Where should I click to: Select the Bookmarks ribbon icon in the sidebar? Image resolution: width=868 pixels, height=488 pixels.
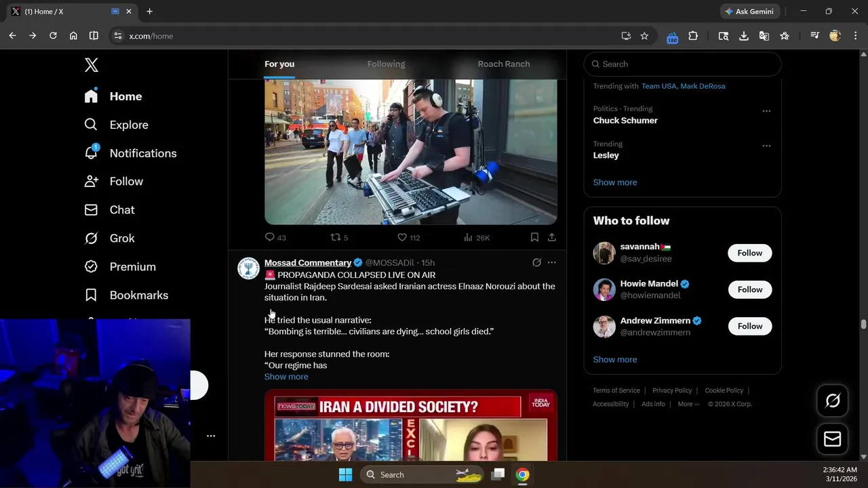point(91,296)
